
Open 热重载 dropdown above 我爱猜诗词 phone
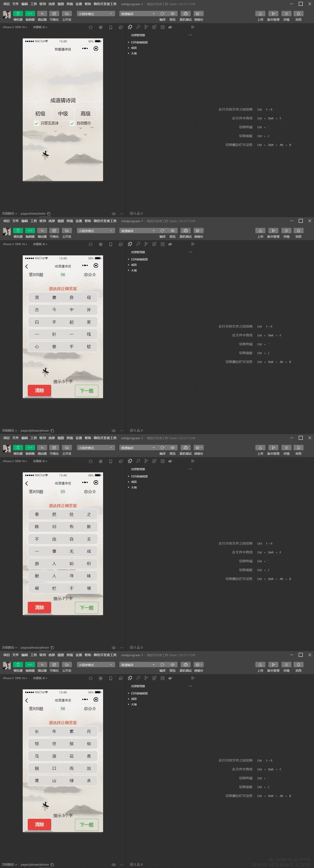(40, 27)
